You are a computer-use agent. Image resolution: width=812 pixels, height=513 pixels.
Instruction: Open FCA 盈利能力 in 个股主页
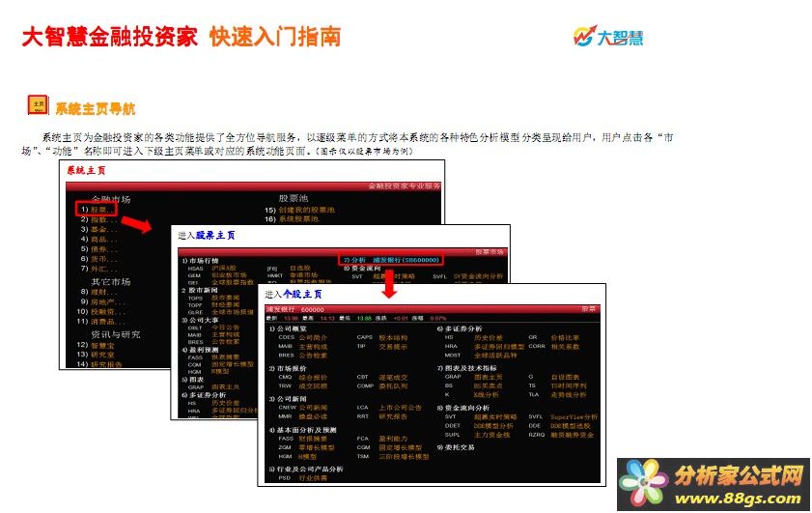(382, 439)
